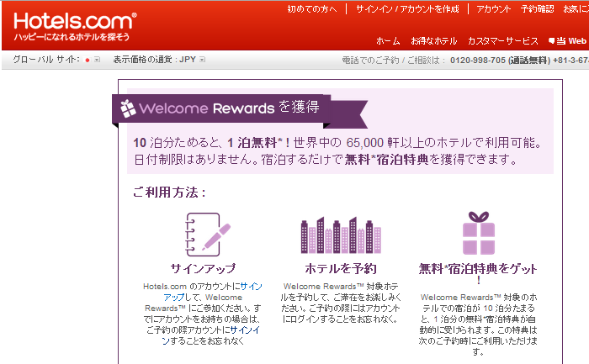Open the JPY currency dropdown arrow
The width and height of the screenshot is (589, 364).
click(x=203, y=60)
